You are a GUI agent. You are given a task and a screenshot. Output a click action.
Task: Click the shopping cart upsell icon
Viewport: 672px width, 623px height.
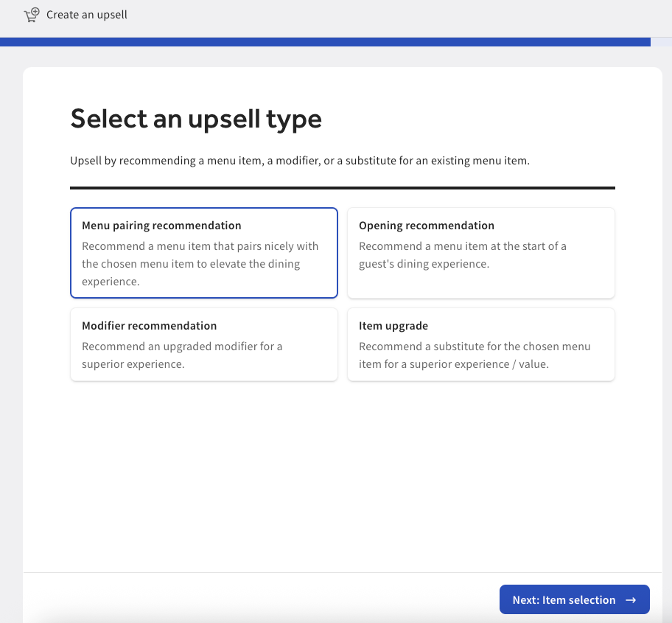click(32, 15)
